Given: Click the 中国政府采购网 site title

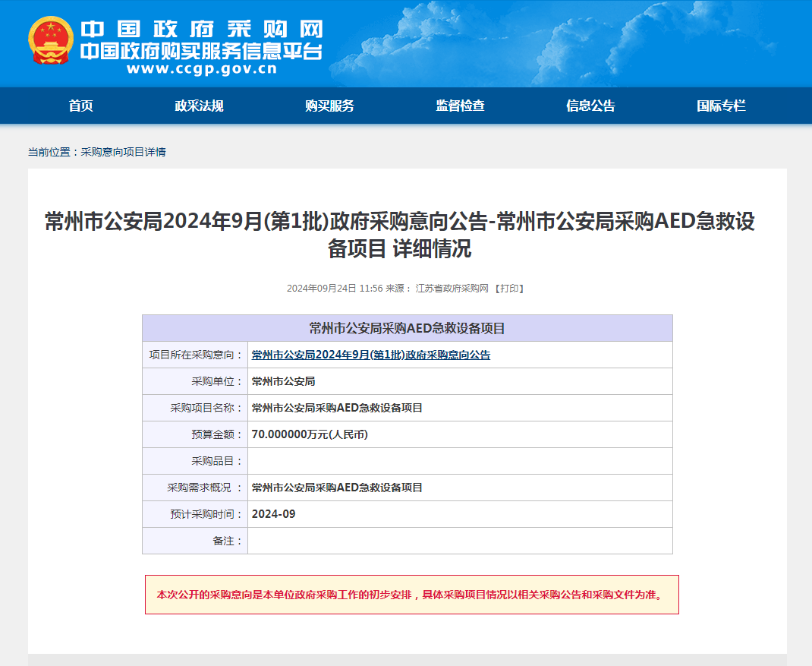Looking at the screenshot, I should coord(201,29).
